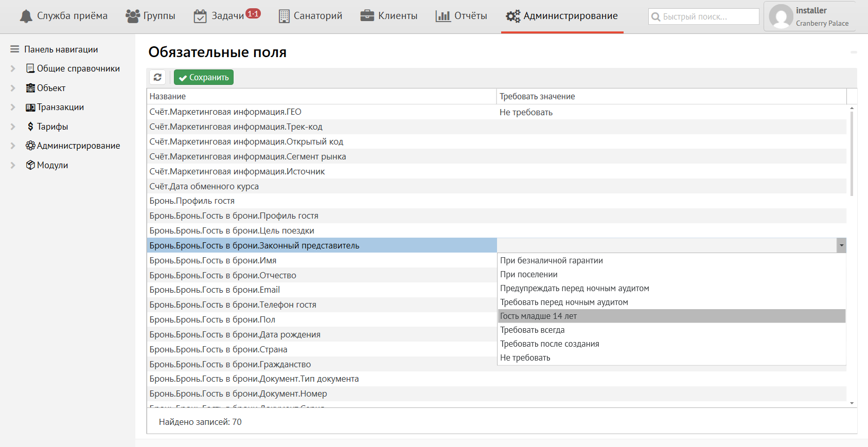The height and width of the screenshot is (447, 868).
Task: Click the grid scrollbar down arrow
Action: (x=852, y=403)
